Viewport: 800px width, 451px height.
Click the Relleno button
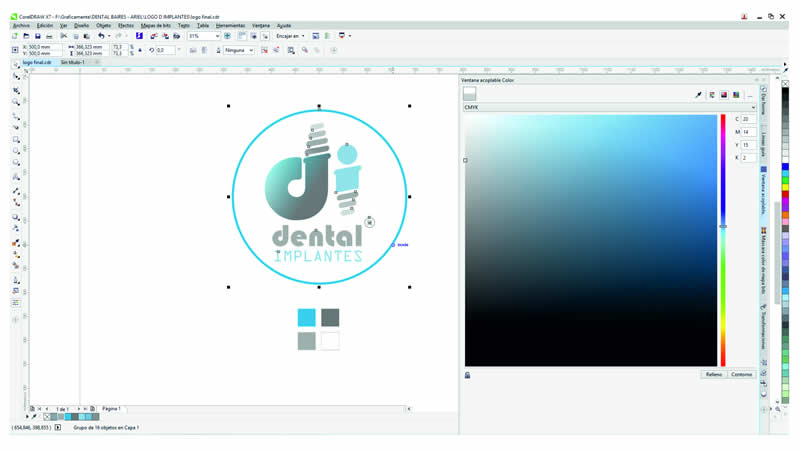point(714,374)
